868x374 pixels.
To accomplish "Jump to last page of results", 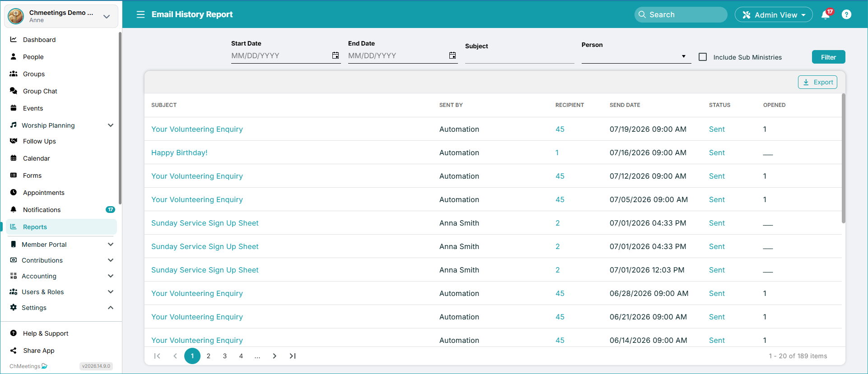I will click(x=293, y=356).
